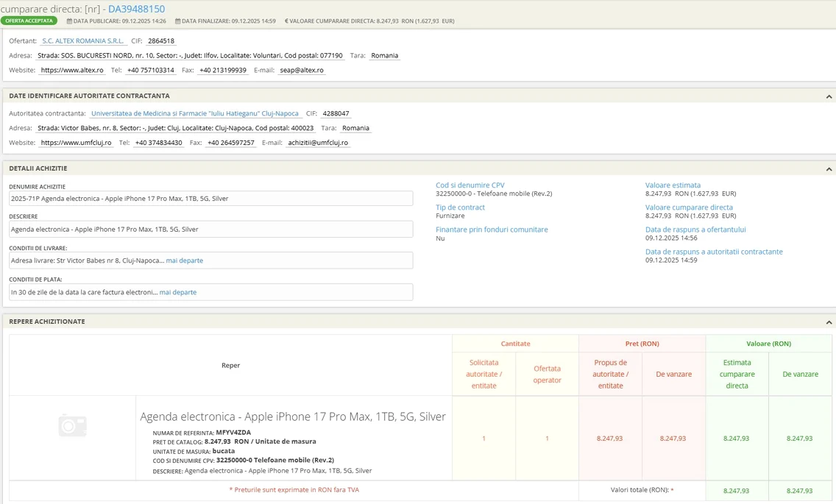Click the https://www.altex.ro website text
836x504 pixels.
72,70
